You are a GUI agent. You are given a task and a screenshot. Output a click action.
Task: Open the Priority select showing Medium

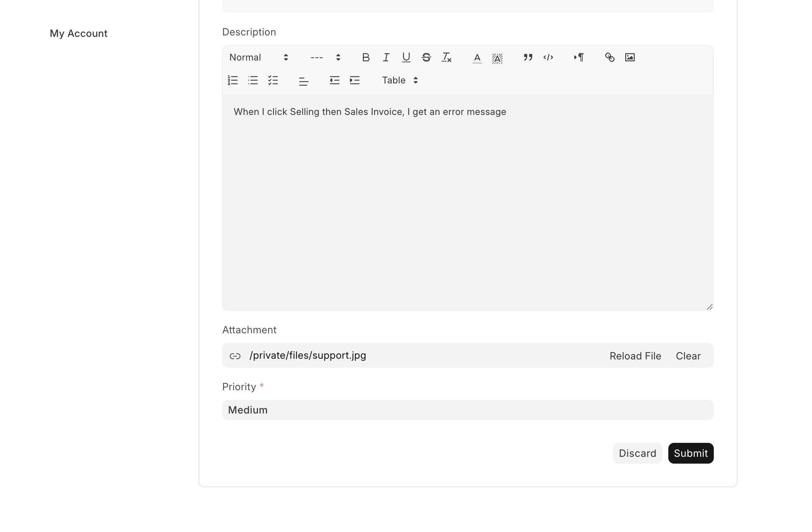point(468,410)
